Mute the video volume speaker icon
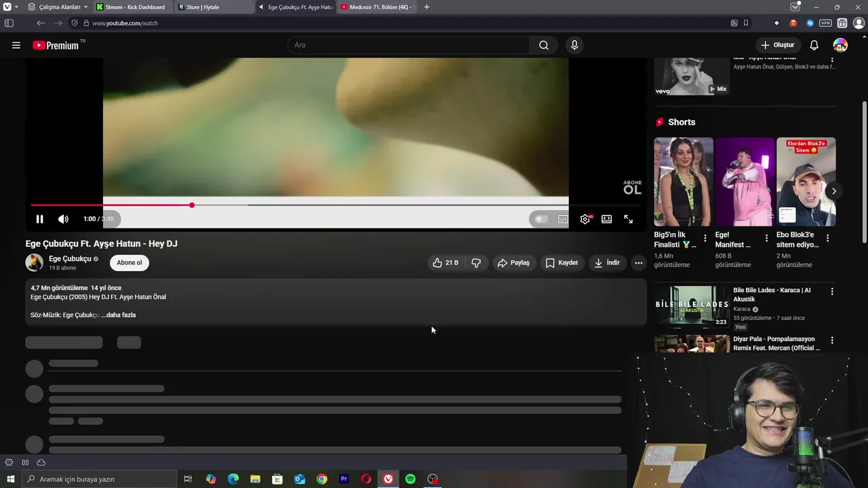Screen dimensions: 868x488 pos(63,219)
